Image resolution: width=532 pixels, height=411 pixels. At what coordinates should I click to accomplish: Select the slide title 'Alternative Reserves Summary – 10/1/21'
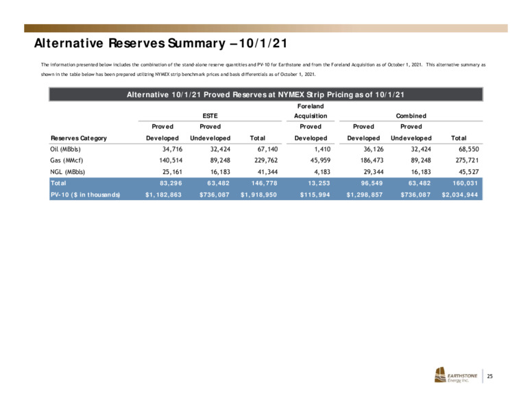pos(161,43)
